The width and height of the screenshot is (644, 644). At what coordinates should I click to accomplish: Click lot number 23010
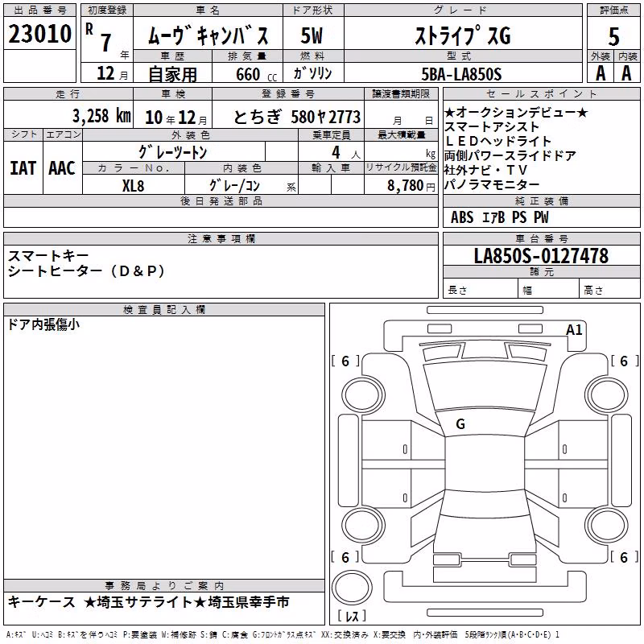point(39,34)
